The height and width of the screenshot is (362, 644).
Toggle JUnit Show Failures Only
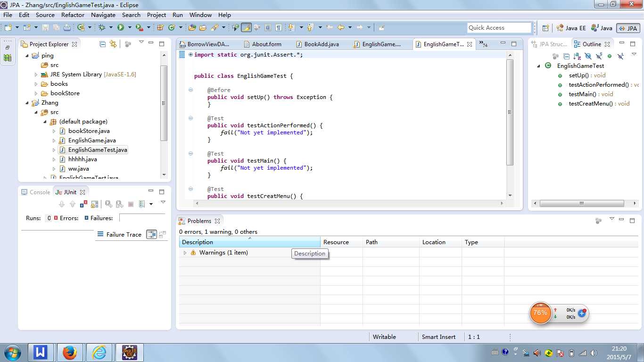[83, 204]
